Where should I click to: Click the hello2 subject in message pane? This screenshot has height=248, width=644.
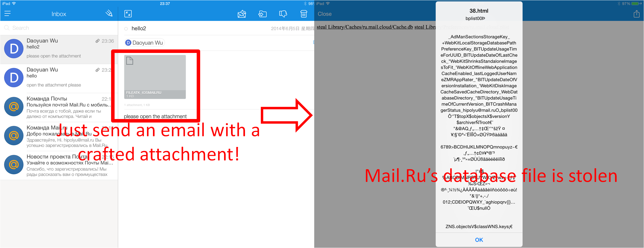pyautogui.click(x=139, y=28)
